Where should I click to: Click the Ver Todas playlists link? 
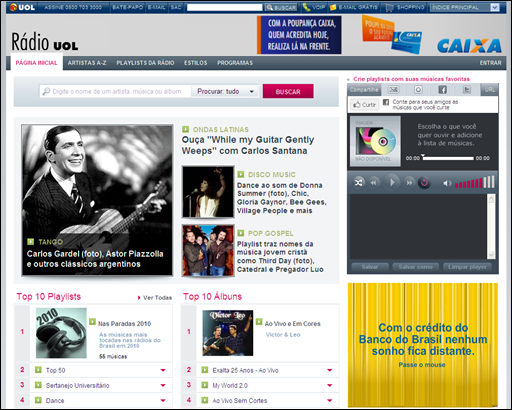coord(155,298)
